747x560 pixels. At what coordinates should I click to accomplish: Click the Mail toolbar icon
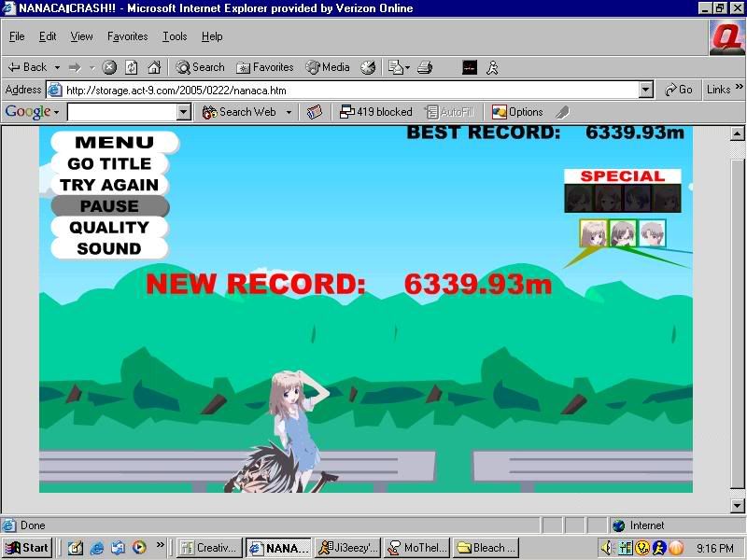pos(395,67)
